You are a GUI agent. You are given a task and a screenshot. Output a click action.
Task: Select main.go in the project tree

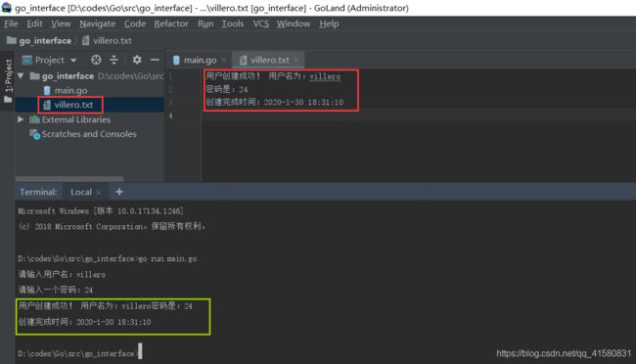(71, 90)
